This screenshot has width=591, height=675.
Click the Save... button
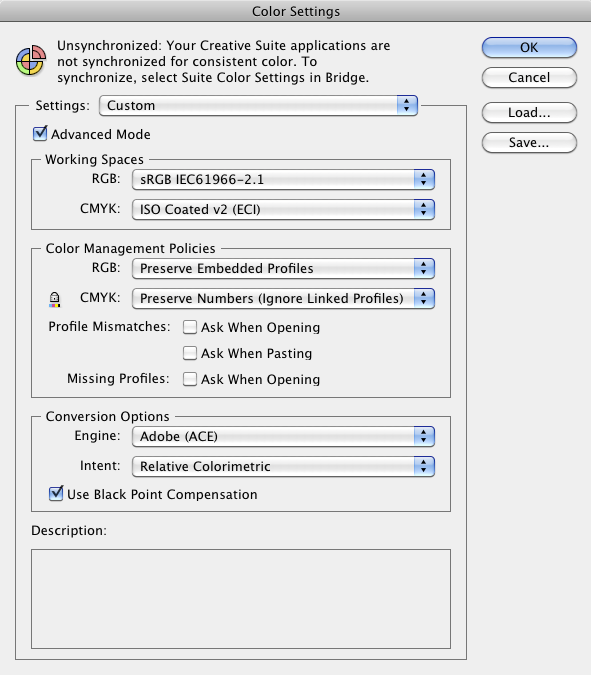point(529,142)
